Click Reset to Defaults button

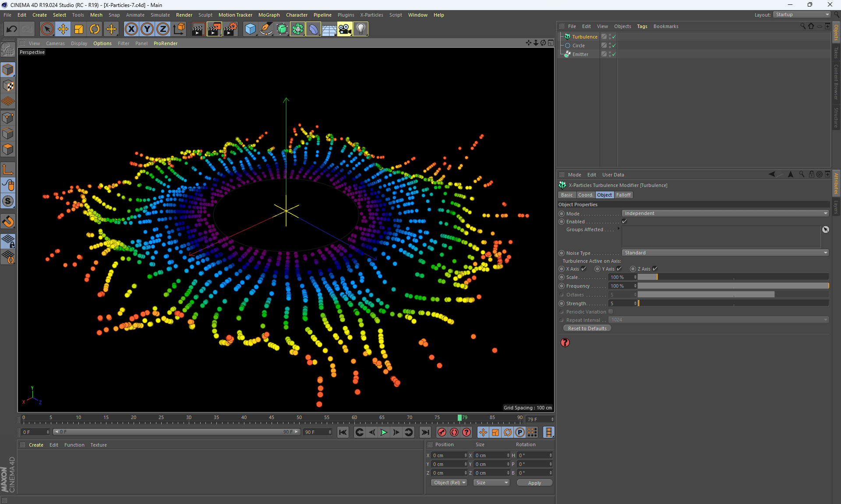(x=587, y=328)
